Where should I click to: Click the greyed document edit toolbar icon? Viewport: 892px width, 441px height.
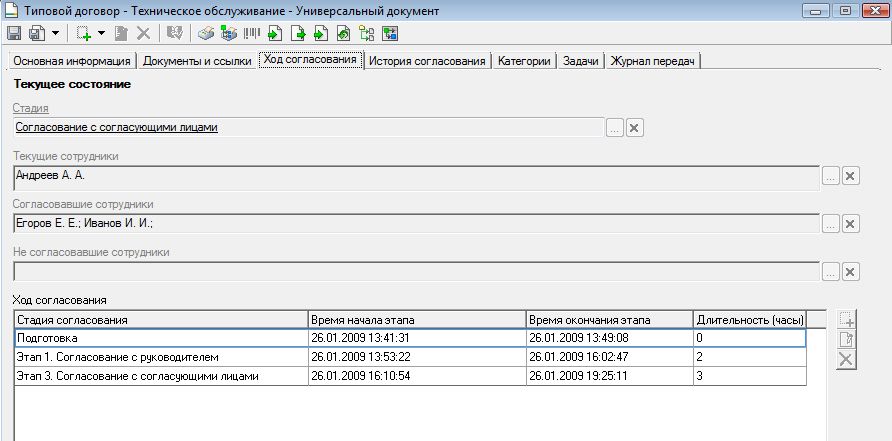point(121,34)
